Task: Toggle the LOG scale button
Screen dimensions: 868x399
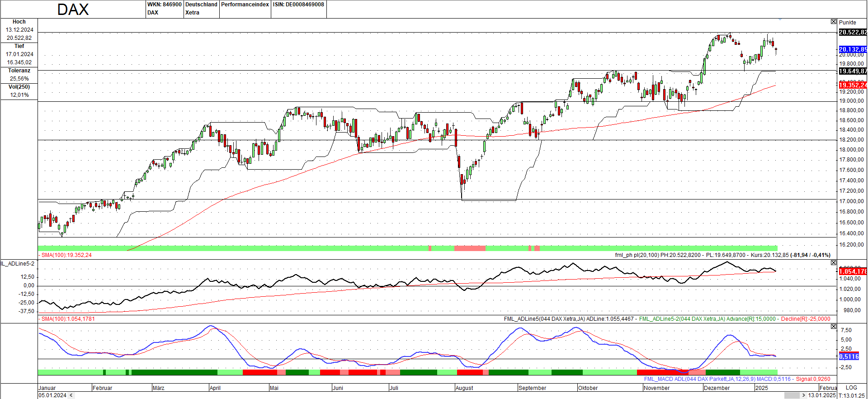Action: [851, 388]
